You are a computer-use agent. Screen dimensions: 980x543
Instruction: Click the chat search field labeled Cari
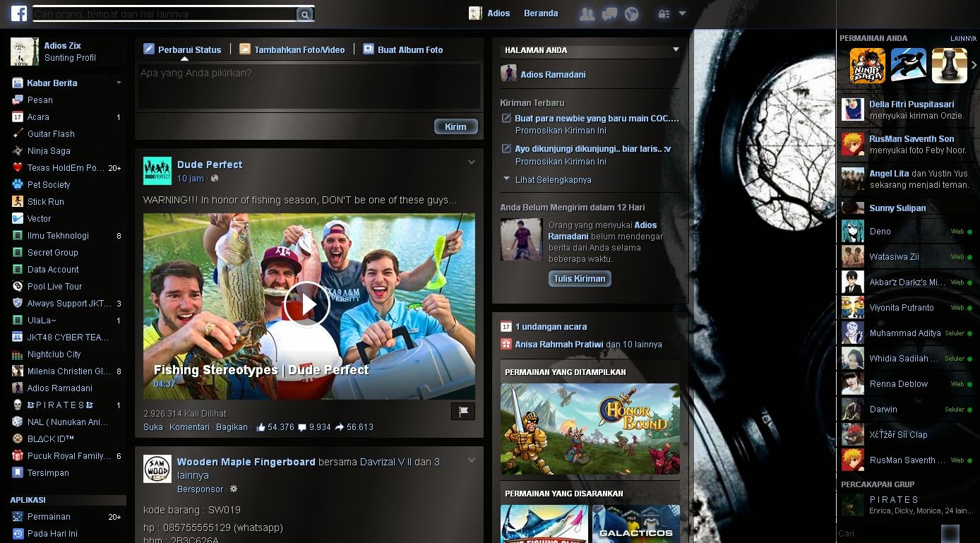pos(888,534)
